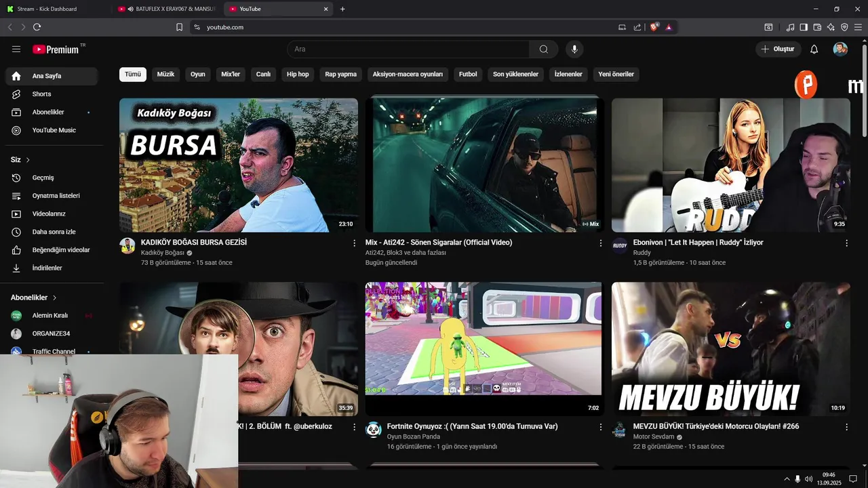The height and width of the screenshot is (488, 868).
Task: Click Kadıköy Boğası channel avatar
Action: (x=127, y=245)
